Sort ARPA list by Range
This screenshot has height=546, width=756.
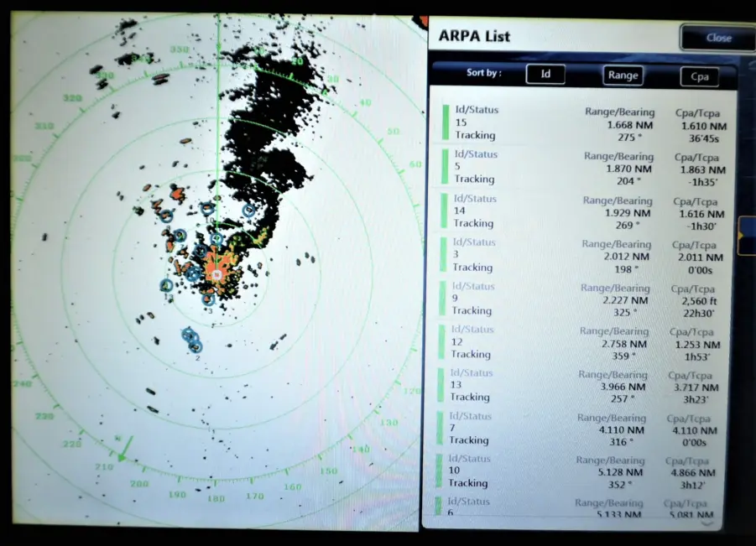click(623, 75)
